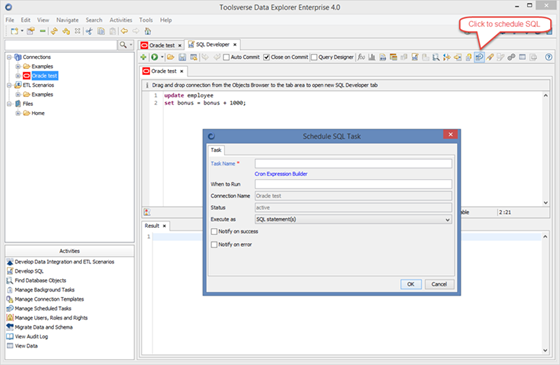Click the chain link icon in SQL toolbar
Viewport: 560px width, 365px height.
[x=511, y=57]
